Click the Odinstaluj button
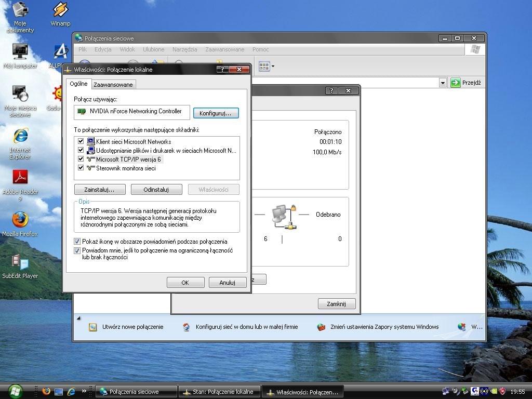The image size is (532, 399). [x=156, y=189]
